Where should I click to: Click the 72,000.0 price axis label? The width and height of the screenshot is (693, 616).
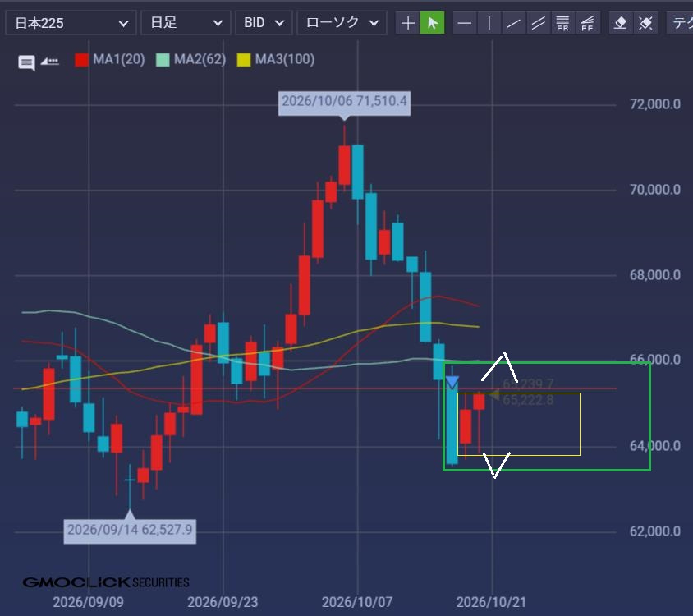655,104
